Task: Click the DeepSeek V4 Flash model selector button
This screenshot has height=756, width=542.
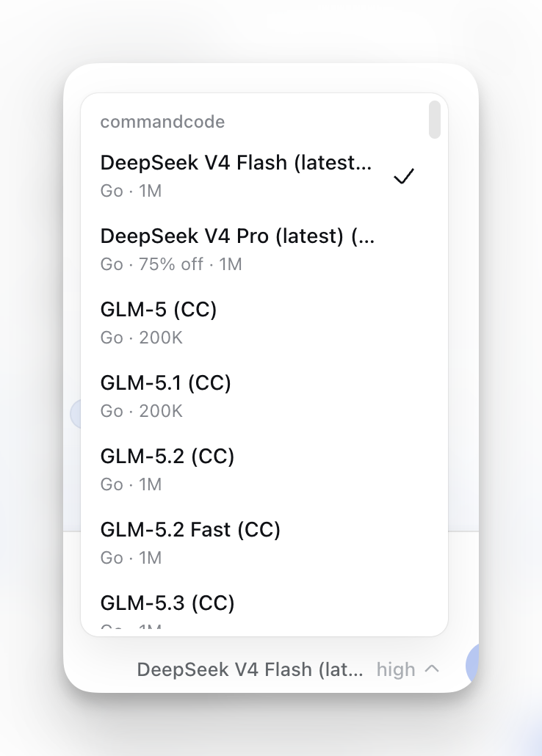Action: pyautogui.click(x=250, y=669)
